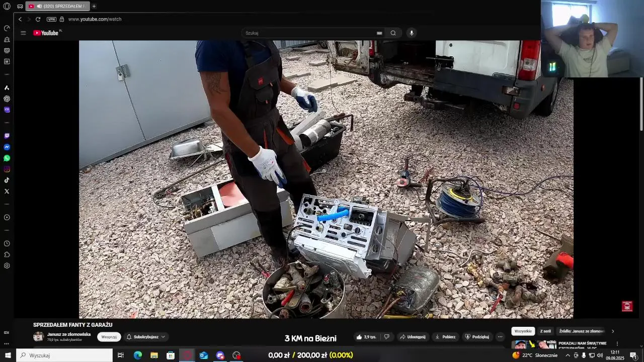The height and width of the screenshot is (362, 644).
Task: Click the Wesprzyj button
Action: point(109,337)
